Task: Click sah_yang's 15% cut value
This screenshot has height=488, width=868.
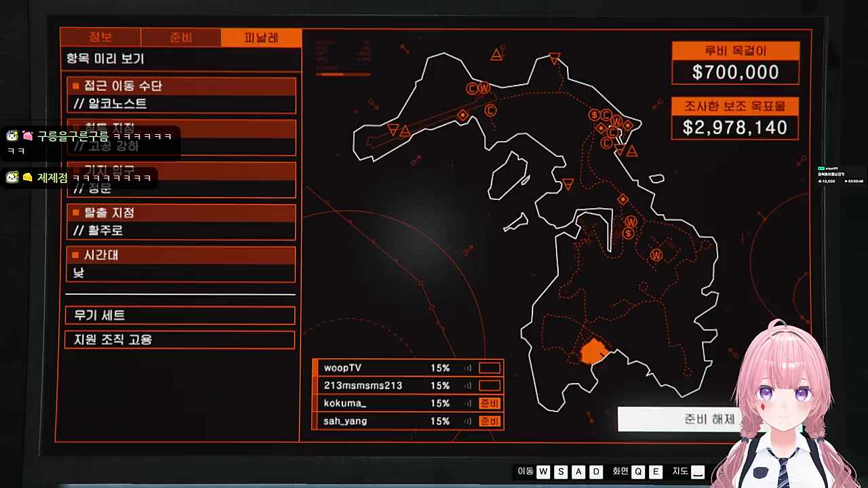Action: click(x=440, y=421)
